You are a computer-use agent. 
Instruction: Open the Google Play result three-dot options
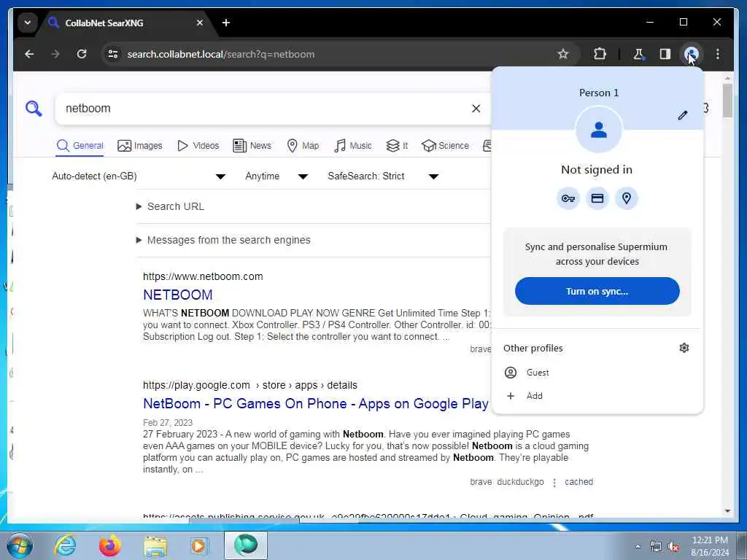(x=554, y=483)
